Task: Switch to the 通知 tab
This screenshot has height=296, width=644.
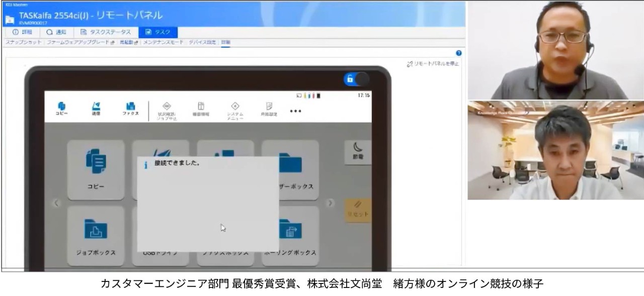Action: (55, 32)
